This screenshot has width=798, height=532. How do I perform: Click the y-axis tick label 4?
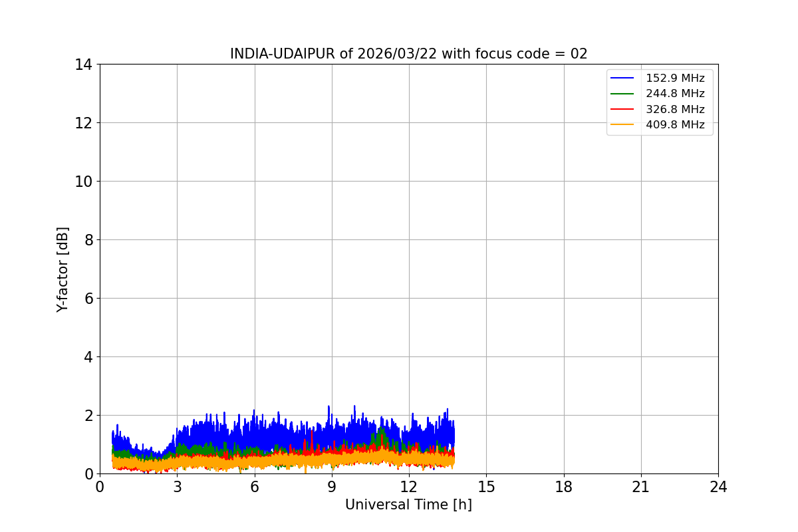(x=88, y=357)
